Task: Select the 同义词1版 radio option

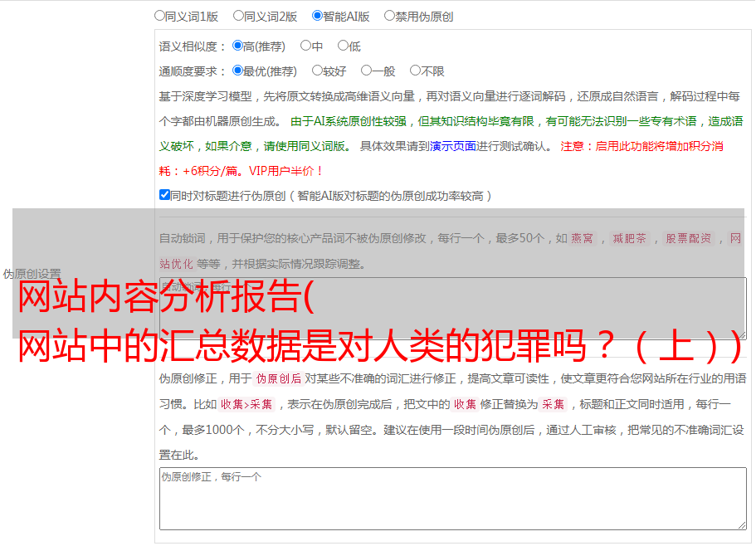Action: (159, 16)
